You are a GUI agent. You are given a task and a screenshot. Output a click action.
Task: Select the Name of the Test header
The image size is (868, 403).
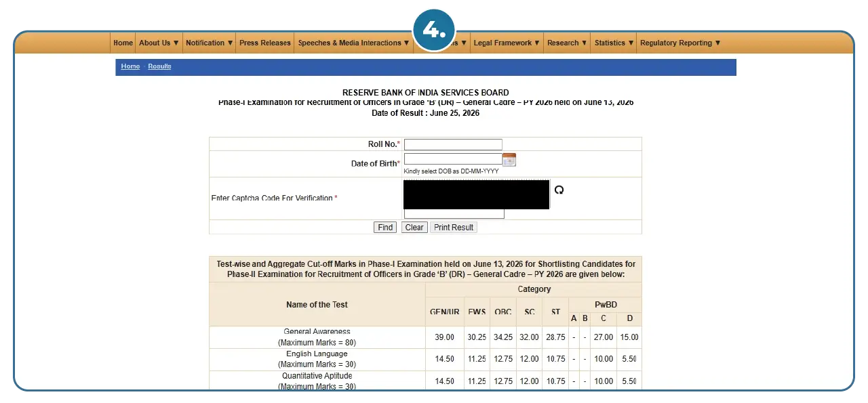tap(317, 305)
